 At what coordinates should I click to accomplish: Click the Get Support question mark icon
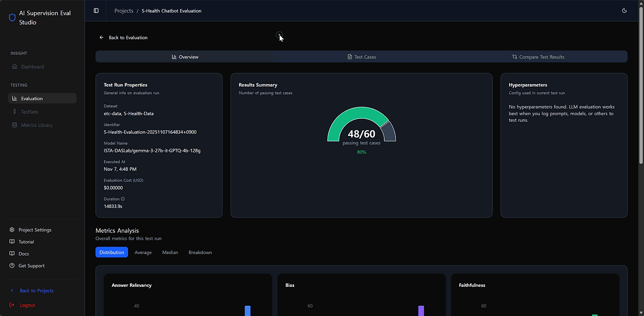[x=12, y=266]
